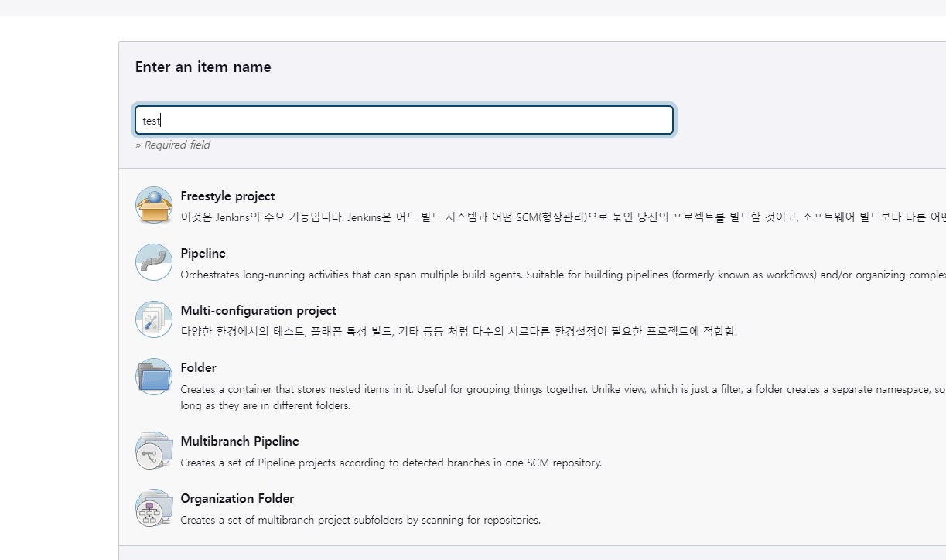Click the Freestyle project box icon
Viewport: 946px width, 560px height.
pyautogui.click(x=154, y=205)
